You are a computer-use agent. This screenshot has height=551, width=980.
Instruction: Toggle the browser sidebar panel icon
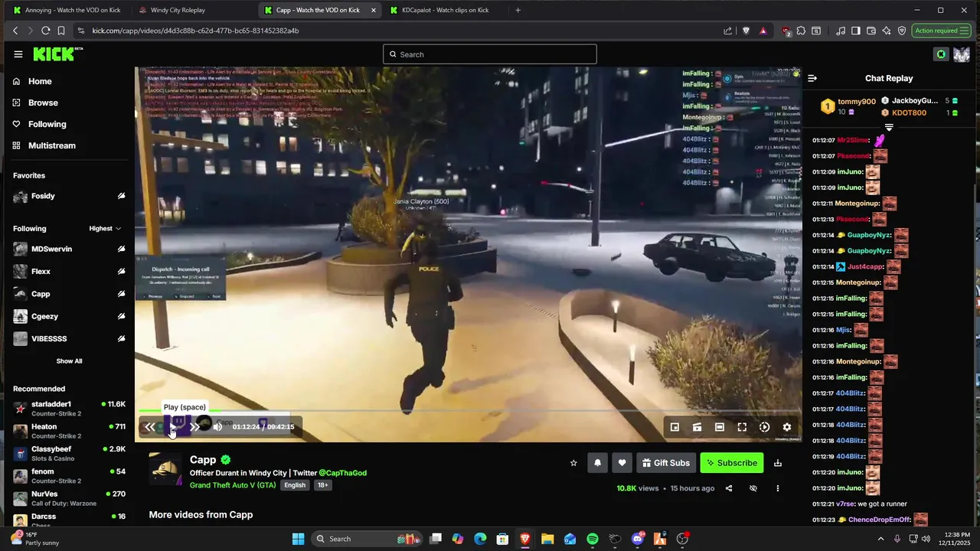point(856,31)
